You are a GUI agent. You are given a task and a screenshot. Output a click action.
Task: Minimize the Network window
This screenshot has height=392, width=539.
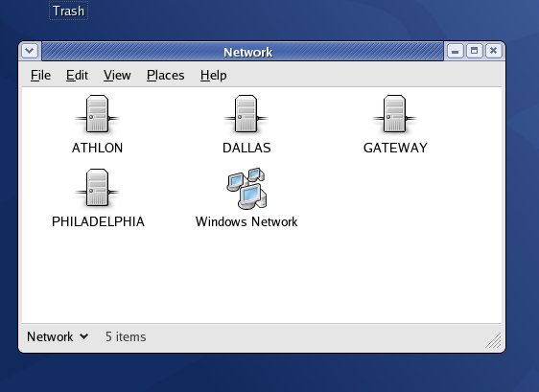[x=456, y=51]
